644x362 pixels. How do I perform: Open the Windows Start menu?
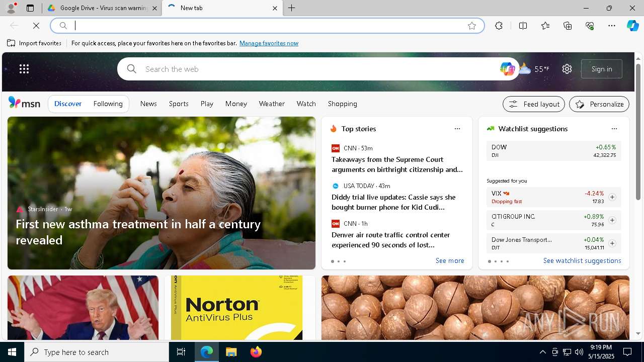click(x=12, y=352)
